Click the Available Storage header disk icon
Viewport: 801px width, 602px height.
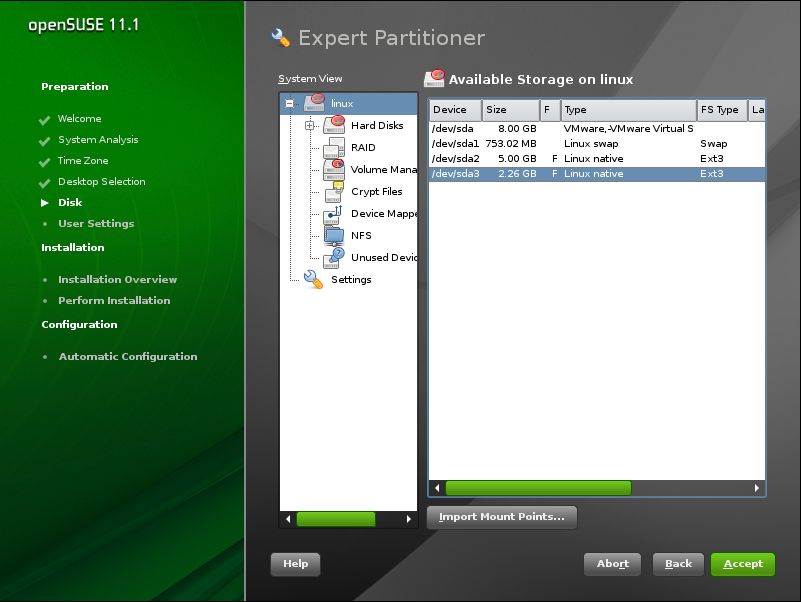point(434,79)
